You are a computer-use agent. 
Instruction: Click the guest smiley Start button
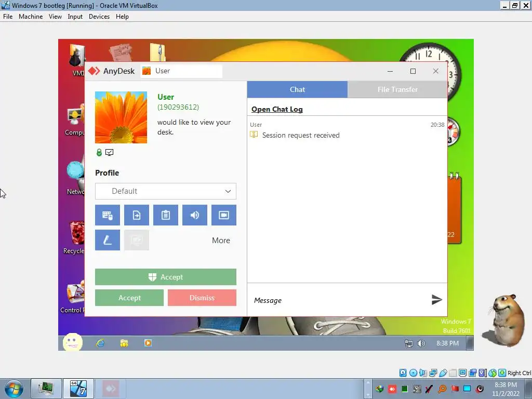click(x=73, y=342)
